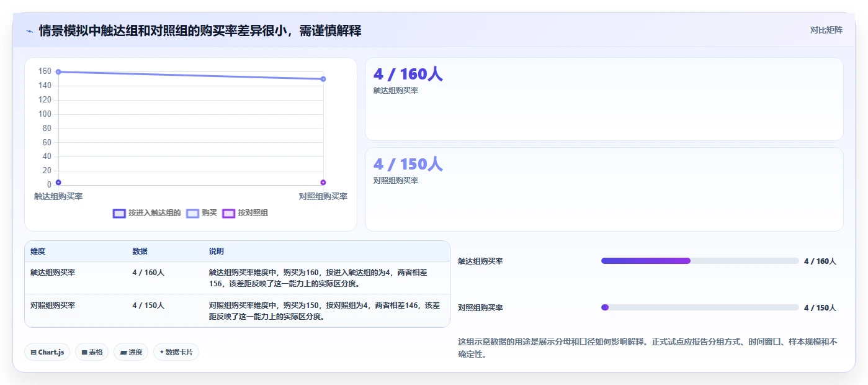Click the 数据 table column header
Image resolution: width=868 pixels, height=385 pixels.
[x=140, y=251]
